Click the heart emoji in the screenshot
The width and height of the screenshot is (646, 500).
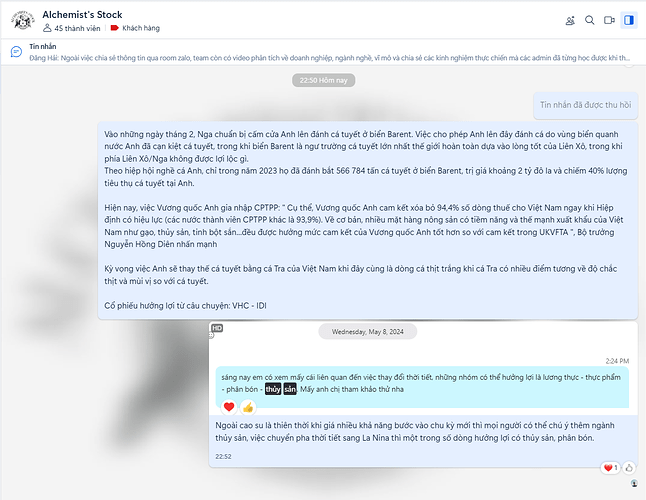click(x=229, y=407)
